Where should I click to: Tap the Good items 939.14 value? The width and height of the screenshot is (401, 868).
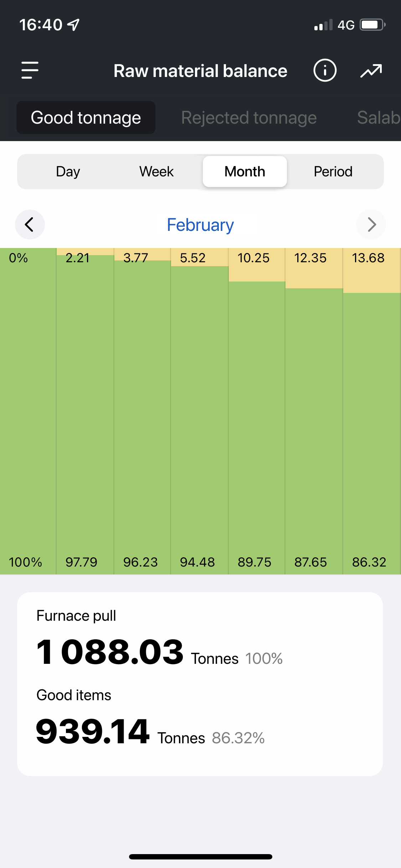click(x=93, y=732)
